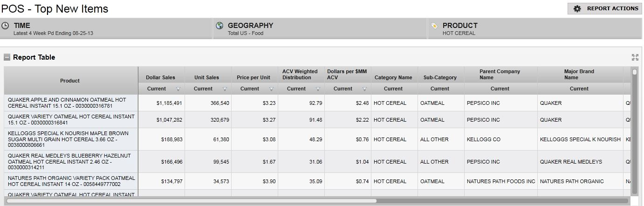Open the Report Actions menu

[605, 8]
